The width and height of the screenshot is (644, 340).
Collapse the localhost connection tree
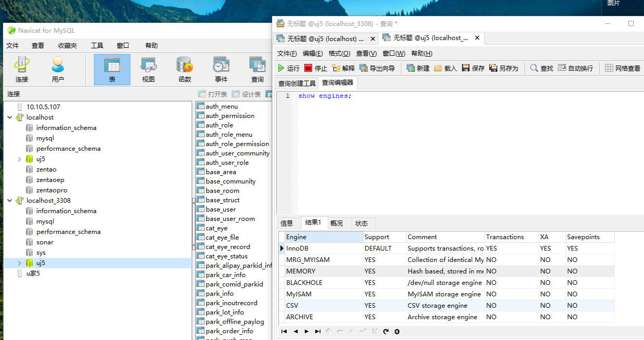(x=10, y=117)
